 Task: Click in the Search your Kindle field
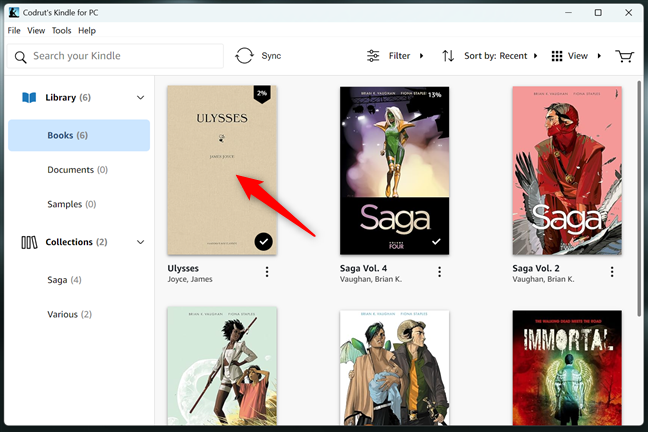[115, 56]
